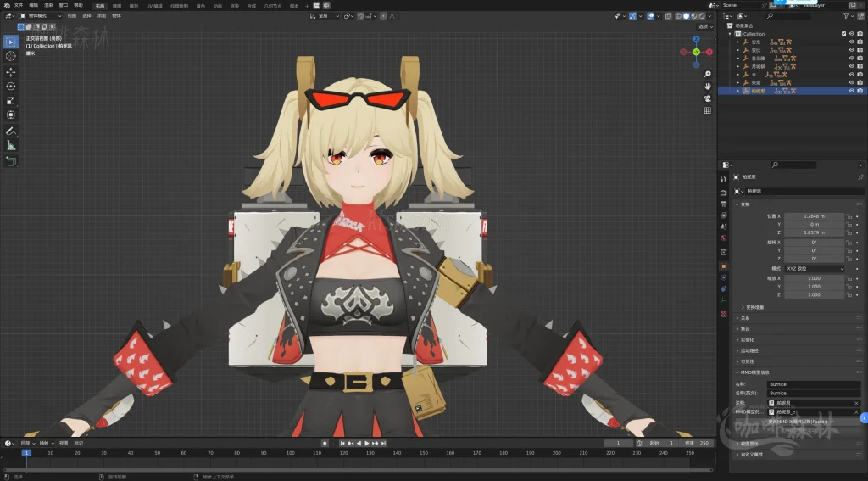Toggle viewport gizmos display
Image resolution: width=868 pixels, height=481 pixels.
[632, 16]
